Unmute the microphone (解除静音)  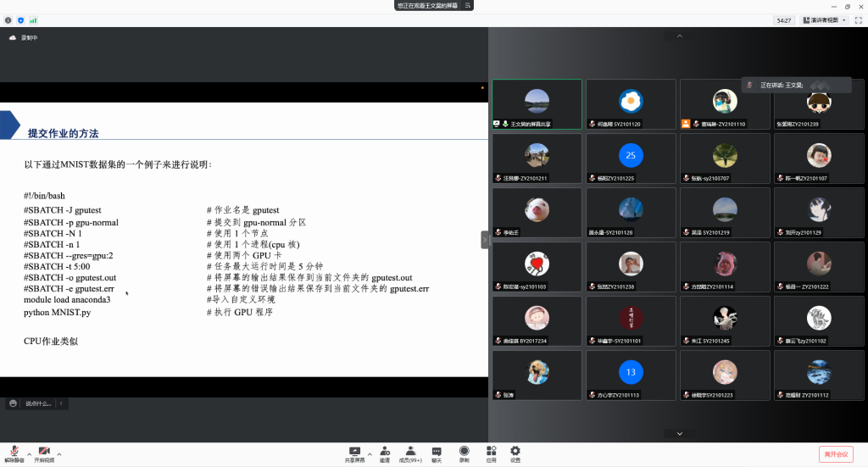click(x=13, y=453)
